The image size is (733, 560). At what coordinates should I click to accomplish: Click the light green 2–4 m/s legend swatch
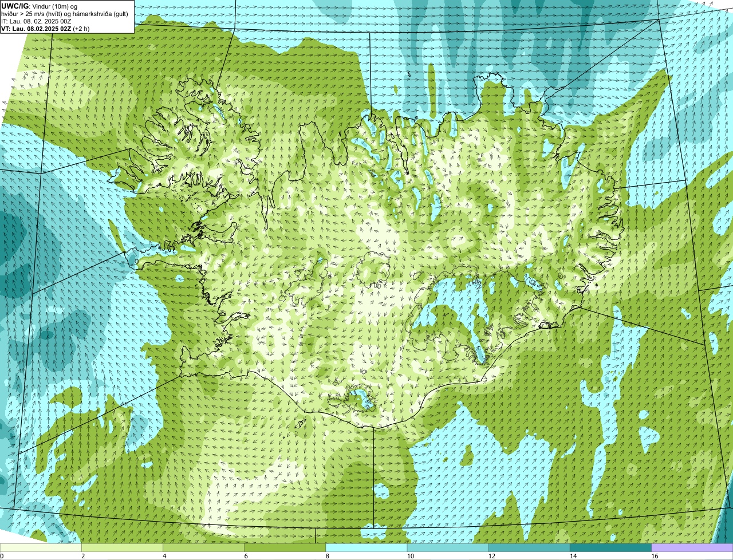(122, 547)
